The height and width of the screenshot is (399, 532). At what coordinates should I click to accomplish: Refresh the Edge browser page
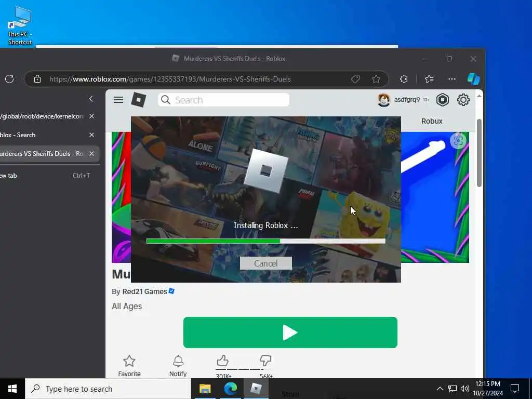(x=9, y=79)
